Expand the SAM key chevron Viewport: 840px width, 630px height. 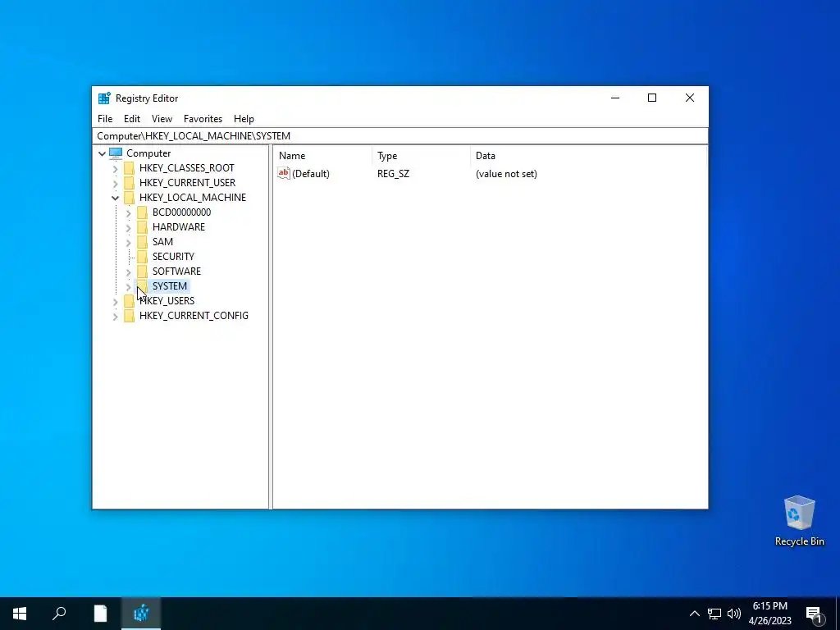[128, 243]
